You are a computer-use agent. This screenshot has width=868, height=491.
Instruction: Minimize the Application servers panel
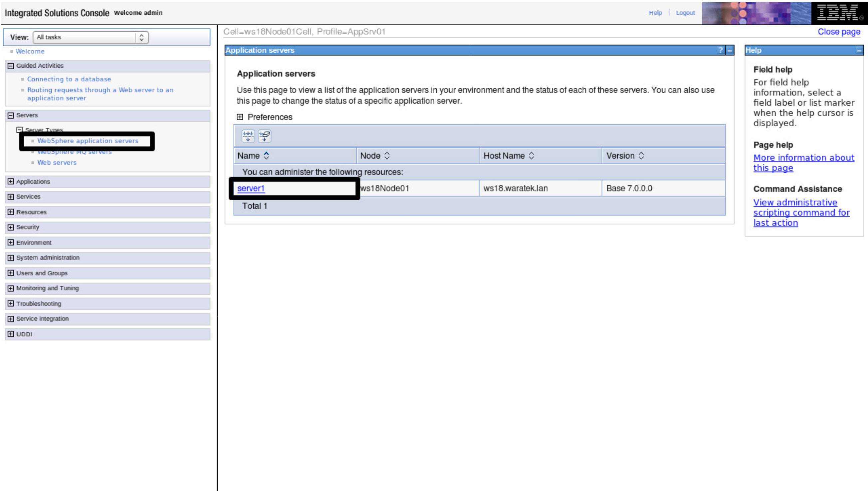coord(730,51)
